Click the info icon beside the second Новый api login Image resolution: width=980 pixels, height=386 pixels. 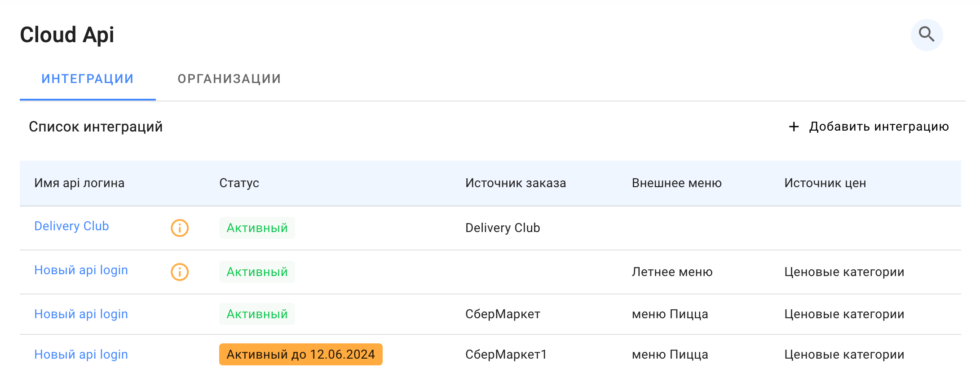(179, 272)
